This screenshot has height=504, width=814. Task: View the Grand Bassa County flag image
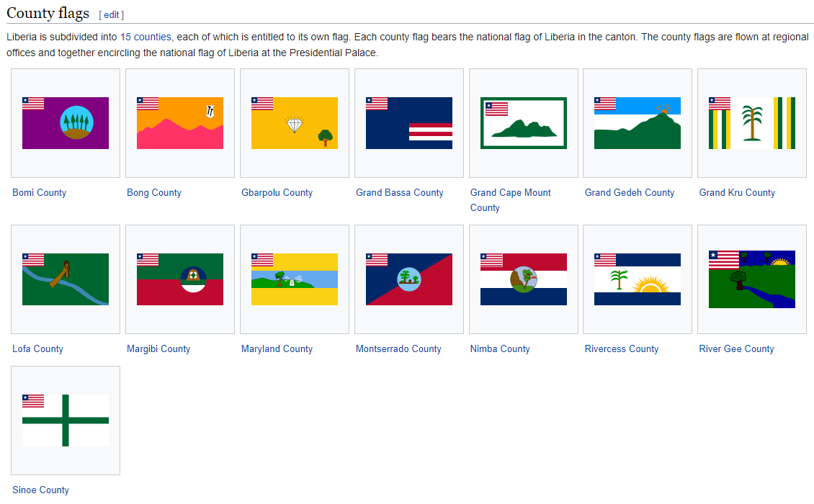coord(409,123)
